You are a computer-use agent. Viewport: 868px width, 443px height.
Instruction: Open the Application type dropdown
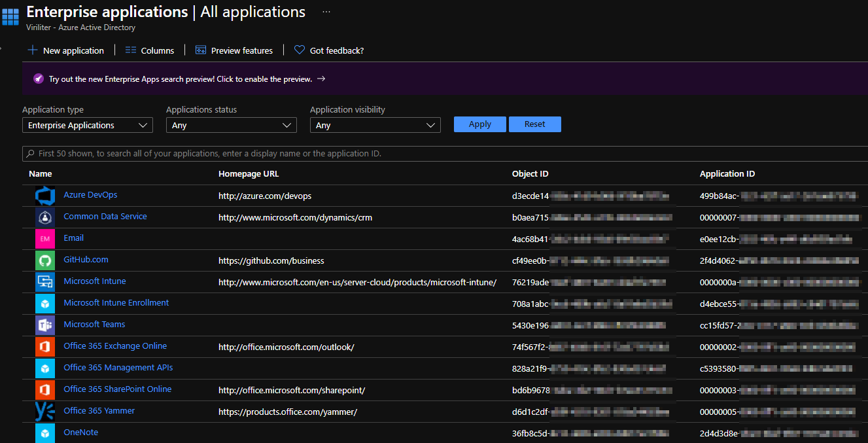point(88,125)
